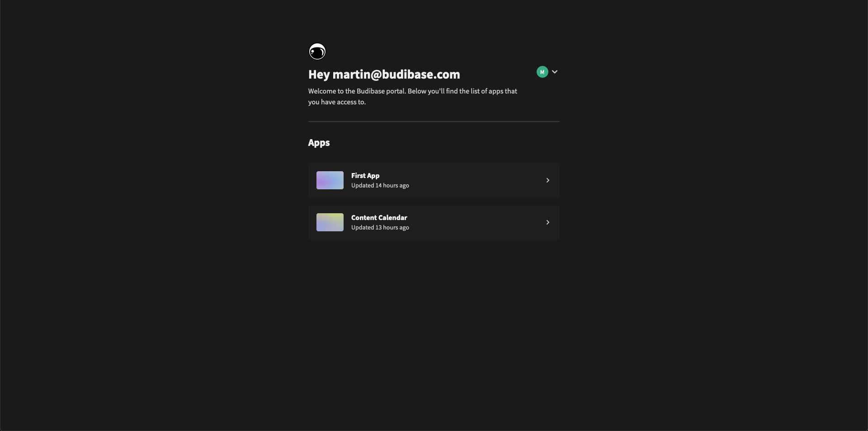Click the 'Welcome to the Budibase portal' description
Image resolution: width=868 pixels, height=431 pixels.
click(412, 97)
